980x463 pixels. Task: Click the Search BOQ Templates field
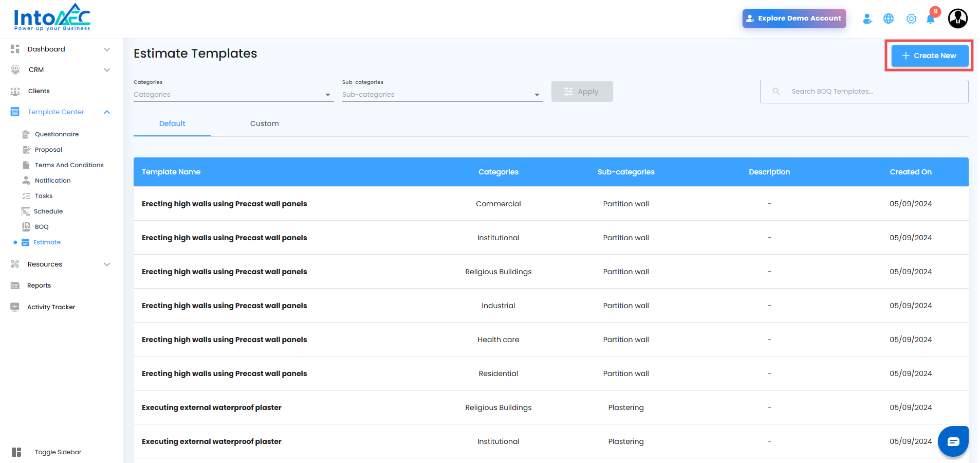[x=864, y=92]
